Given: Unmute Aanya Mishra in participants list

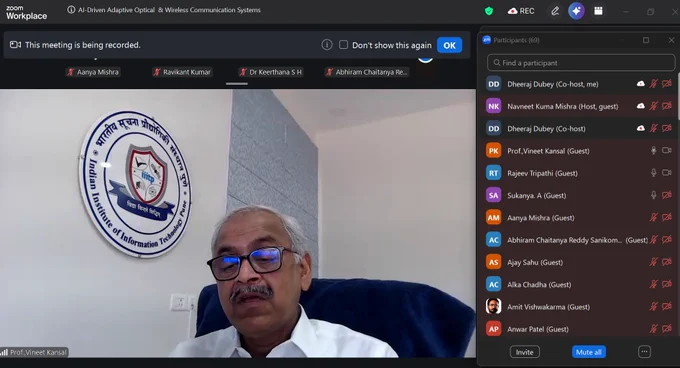Looking at the screenshot, I should [654, 217].
